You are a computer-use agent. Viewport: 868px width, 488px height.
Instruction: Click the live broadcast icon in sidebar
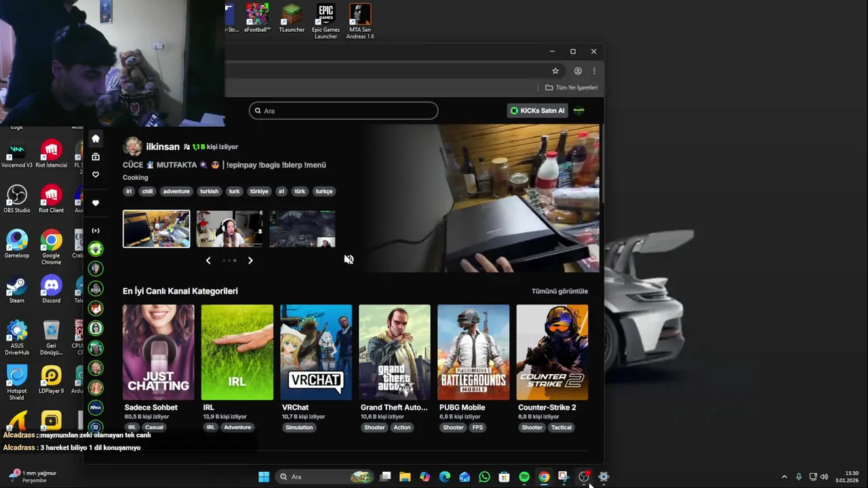pyautogui.click(x=96, y=230)
